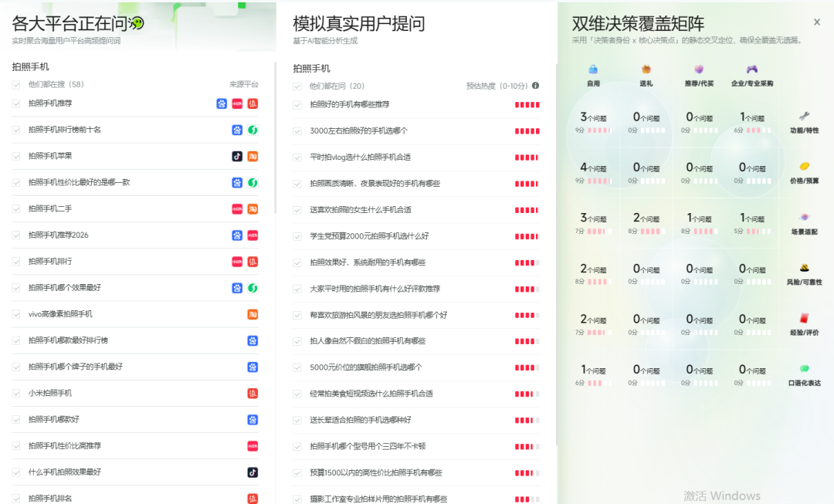Image resolution: width=834 pixels, height=504 pixels.
Task: Click Taobao icon in vivo高像素拍照手机 row
Action: (x=253, y=314)
